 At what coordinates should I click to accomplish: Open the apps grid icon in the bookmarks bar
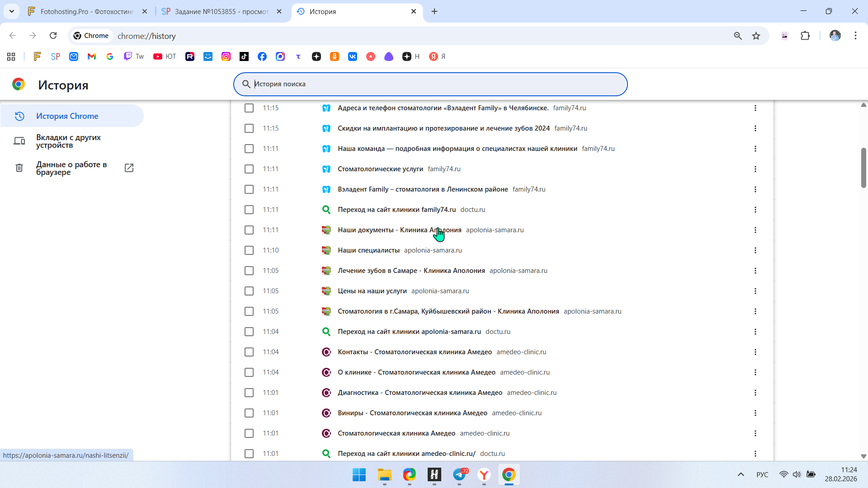pyautogui.click(x=11, y=56)
